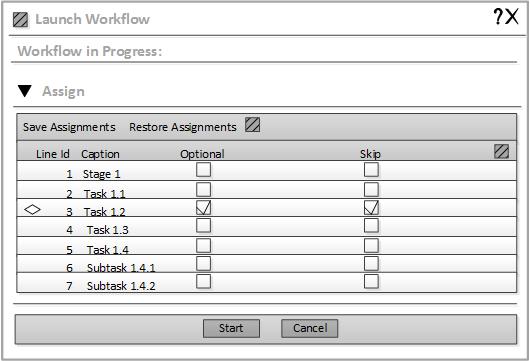Click the Line Id column header
Image resolution: width=530 pixels, height=361 pixels.
(x=53, y=154)
